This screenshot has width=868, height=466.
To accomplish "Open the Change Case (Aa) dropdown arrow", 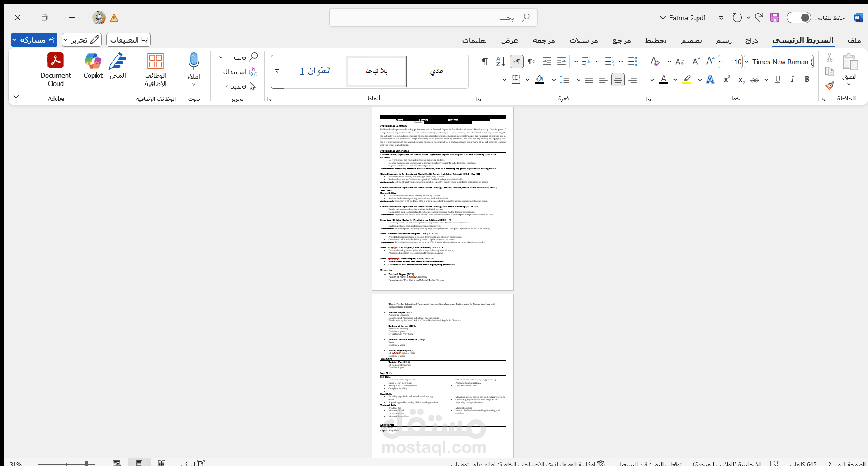I will click(670, 62).
